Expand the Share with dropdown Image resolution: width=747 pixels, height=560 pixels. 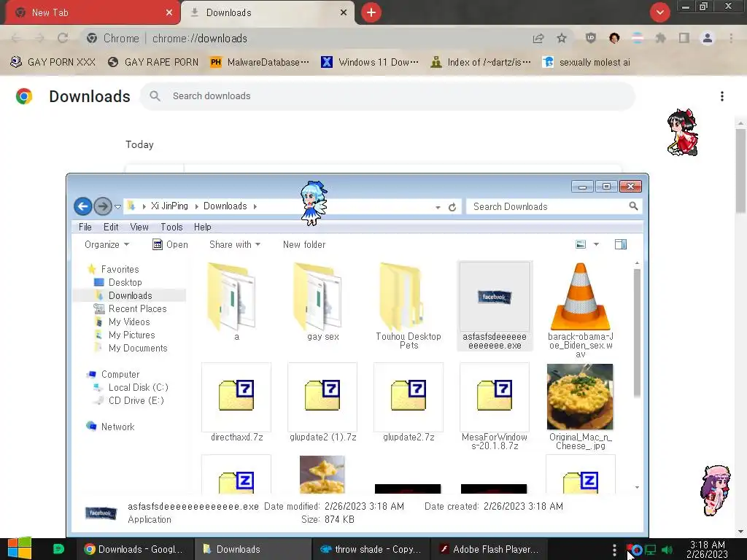tap(235, 245)
